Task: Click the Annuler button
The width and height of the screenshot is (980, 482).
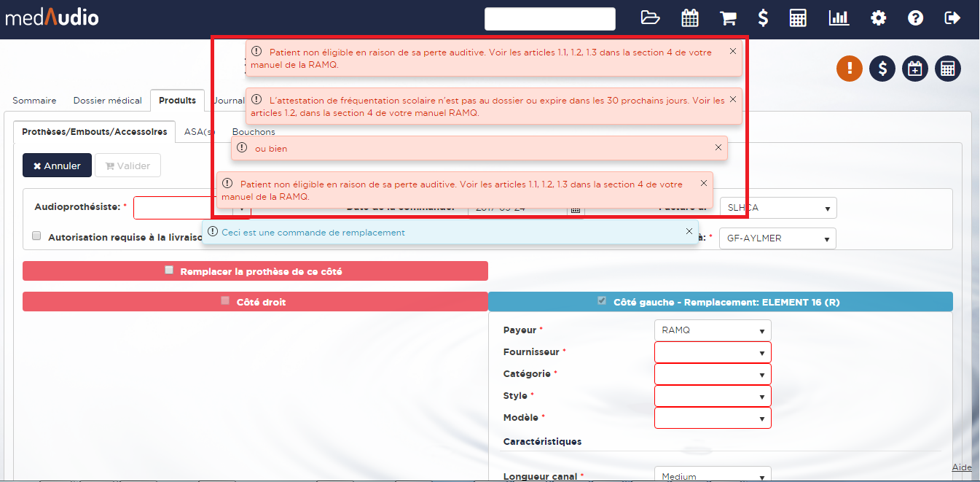Action: [x=57, y=166]
